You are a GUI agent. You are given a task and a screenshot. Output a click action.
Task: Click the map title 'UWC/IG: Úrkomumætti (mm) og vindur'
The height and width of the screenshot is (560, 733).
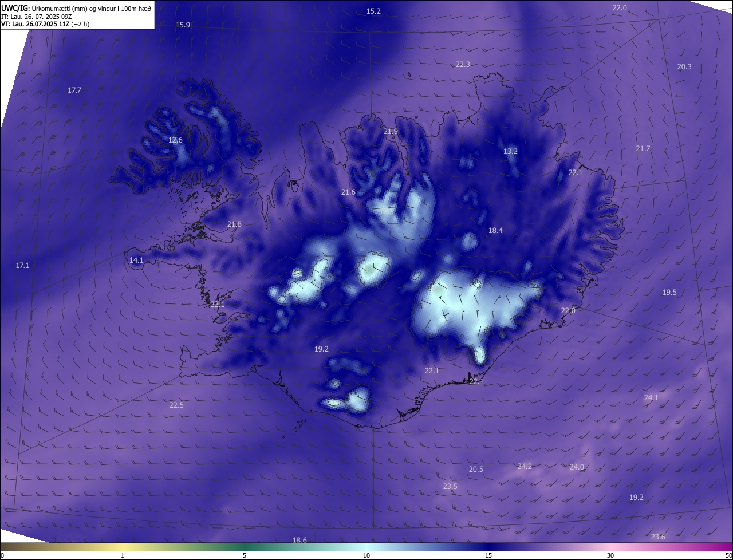(76, 8)
